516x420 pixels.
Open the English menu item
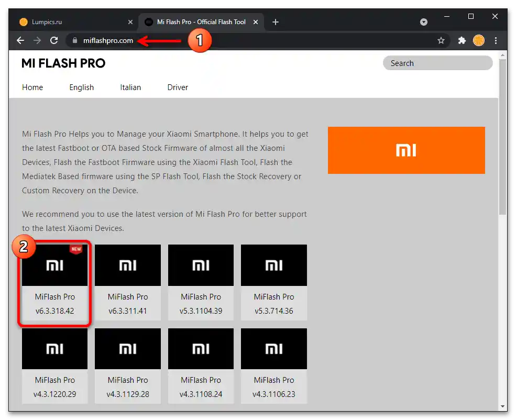click(82, 87)
